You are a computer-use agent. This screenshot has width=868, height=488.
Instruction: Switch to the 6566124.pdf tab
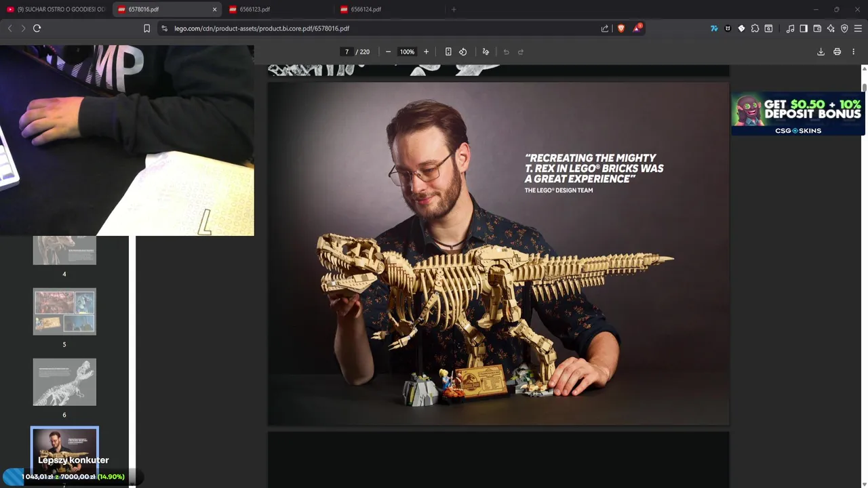tap(389, 9)
